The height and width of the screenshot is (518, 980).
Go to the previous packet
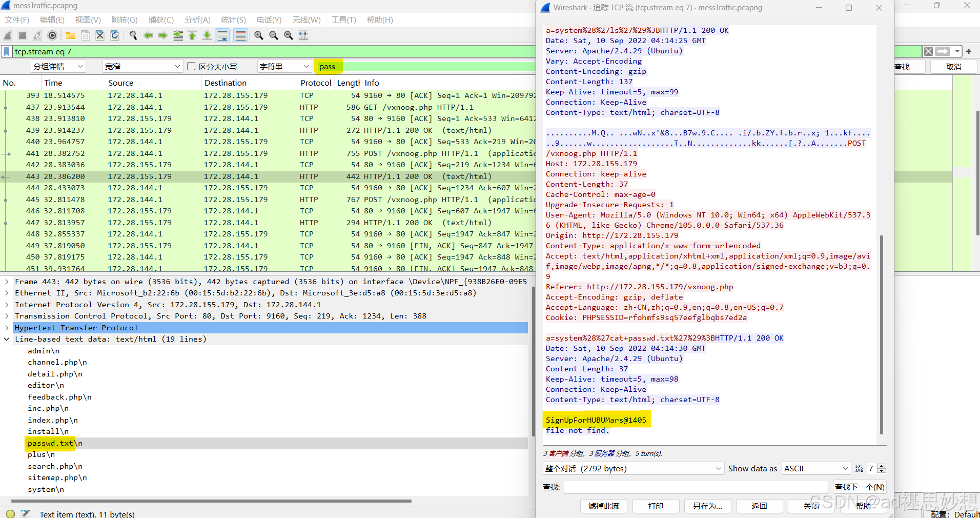point(148,35)
